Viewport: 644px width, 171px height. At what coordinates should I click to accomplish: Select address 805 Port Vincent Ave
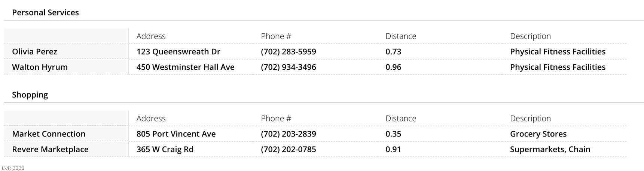(176, 134)
